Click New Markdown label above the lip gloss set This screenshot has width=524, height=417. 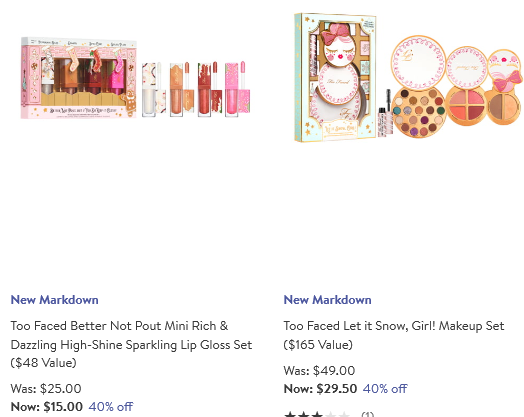[x=54, y=300]
